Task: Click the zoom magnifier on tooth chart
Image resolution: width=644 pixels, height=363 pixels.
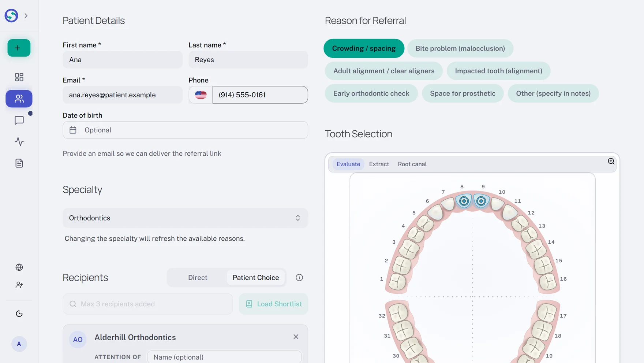Action: point(611,162)
